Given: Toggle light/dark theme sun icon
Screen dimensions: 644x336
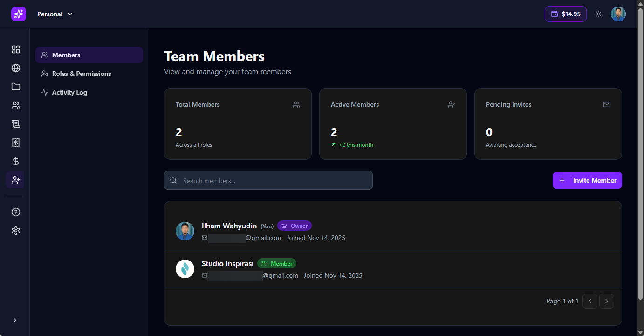Looking at the screenshot, I should (x=599, y=14).
